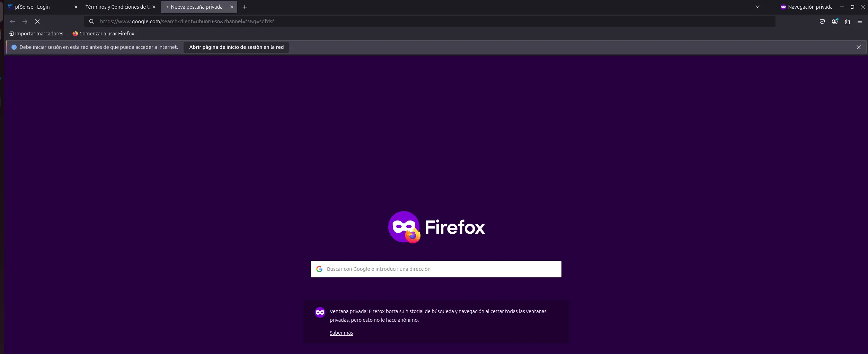The image size is (868, 354).
Task: Click the private mask icon beside Ventana privada
Action: coord(320,312)
